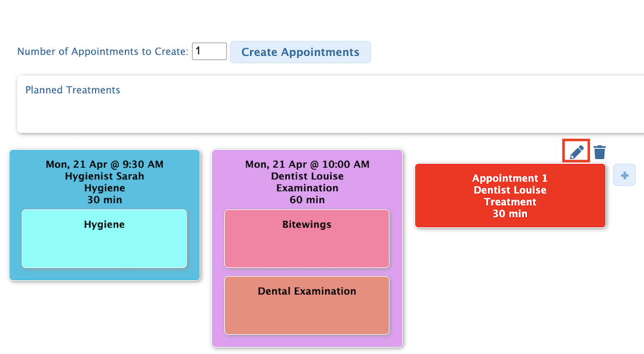Click the 60 min duration text
The height and width of the screenshot is (354, 644).
point(307,200)
